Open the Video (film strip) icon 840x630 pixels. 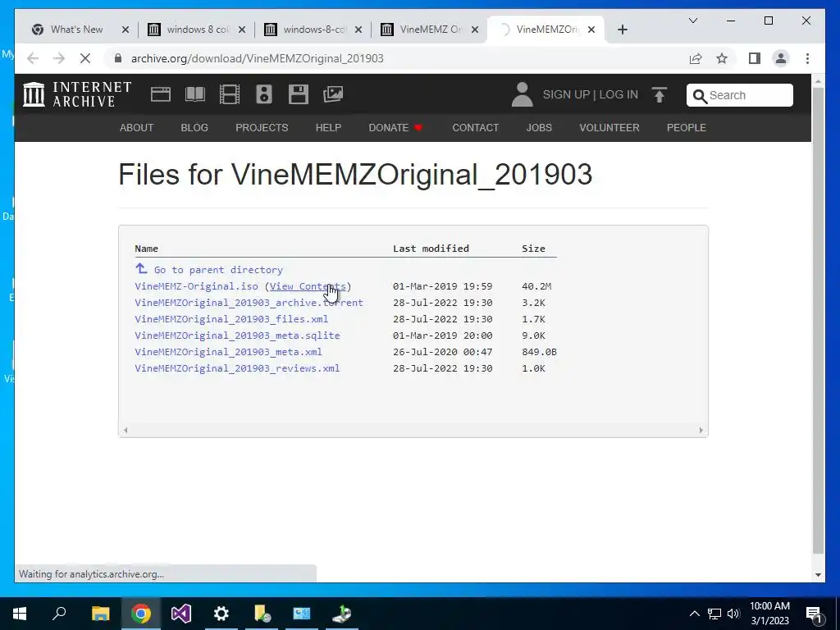point(230,94)
